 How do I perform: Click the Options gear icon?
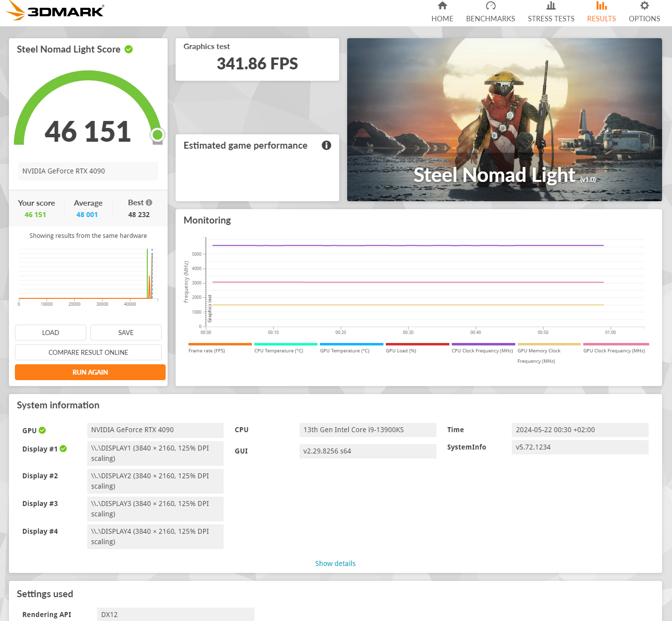click(x=644, y=6)
